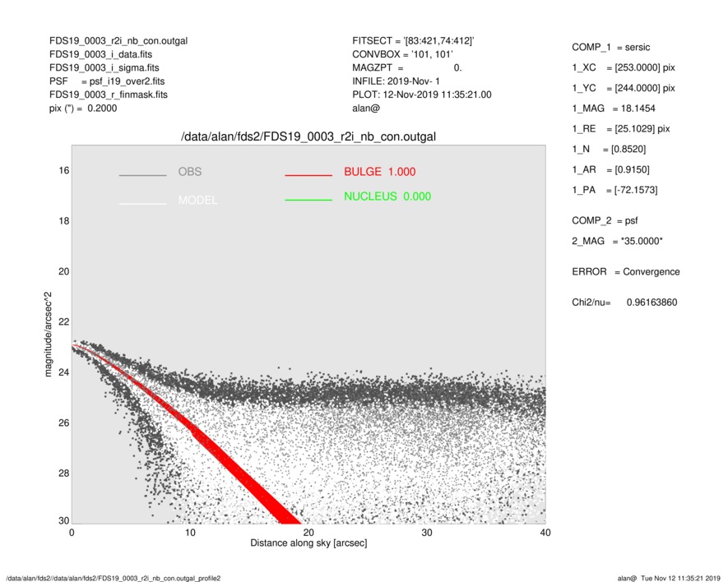Click the 'ERROR = Convergence' line
The height and width of the screenshot is (582, 728).
[x=626, y=272]
